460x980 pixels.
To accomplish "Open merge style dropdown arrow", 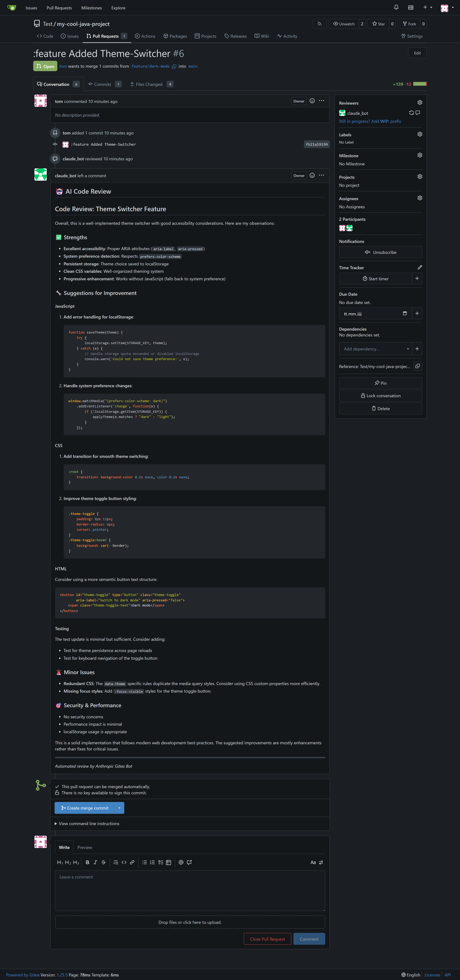I will pyautogui.click(x=119, y=808).
